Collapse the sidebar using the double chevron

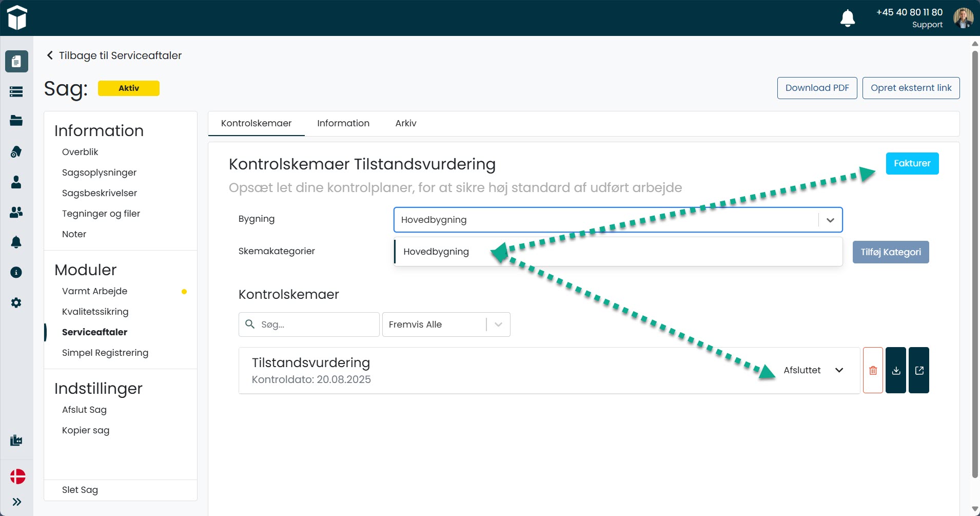[x=16, y=502]
